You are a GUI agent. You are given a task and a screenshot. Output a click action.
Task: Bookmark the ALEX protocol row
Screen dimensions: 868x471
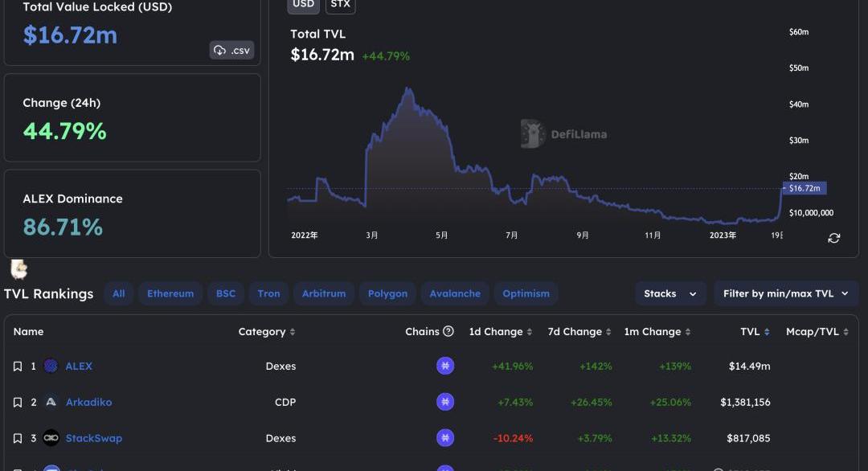pos(18,367)
